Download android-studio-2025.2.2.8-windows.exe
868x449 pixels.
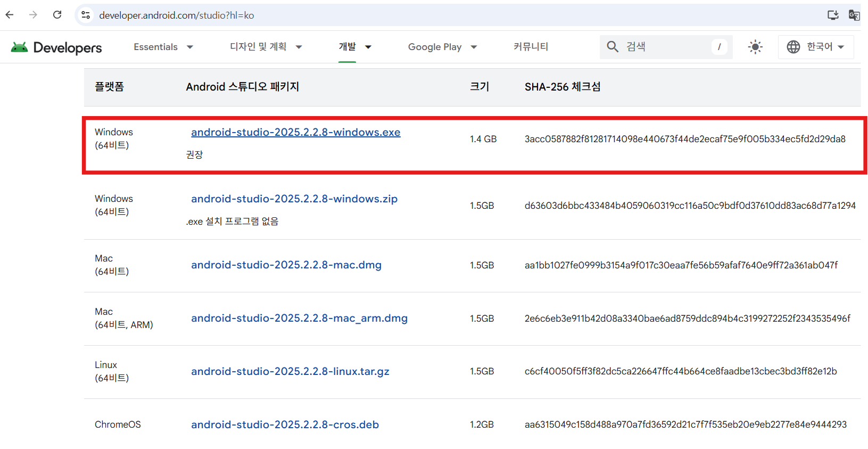296,132
